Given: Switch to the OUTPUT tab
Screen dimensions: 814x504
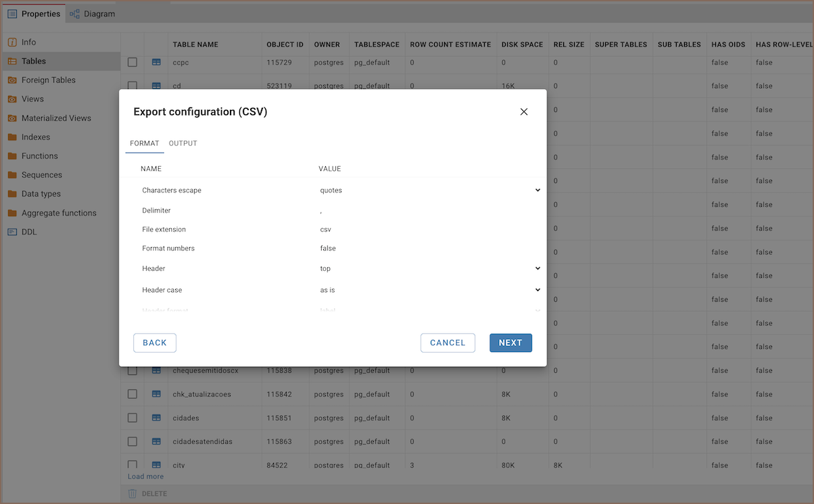Looking at the screenshot, I should click(183, 143).
